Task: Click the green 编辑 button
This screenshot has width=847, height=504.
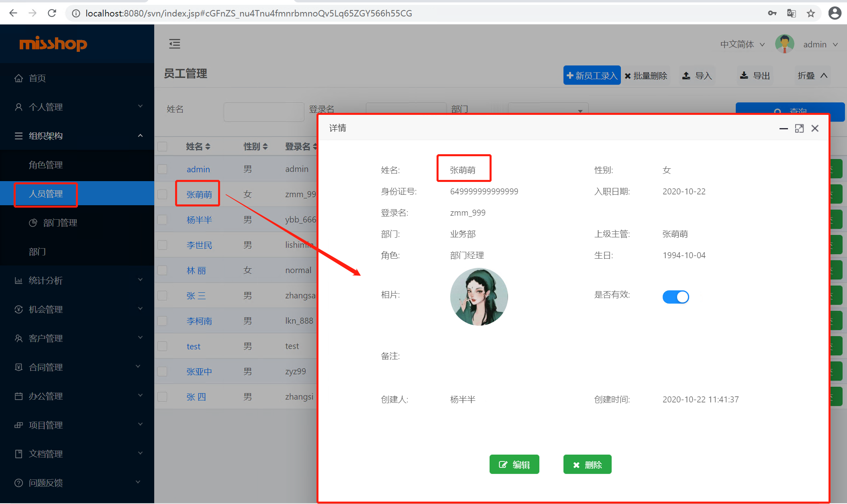Action: 514,465
